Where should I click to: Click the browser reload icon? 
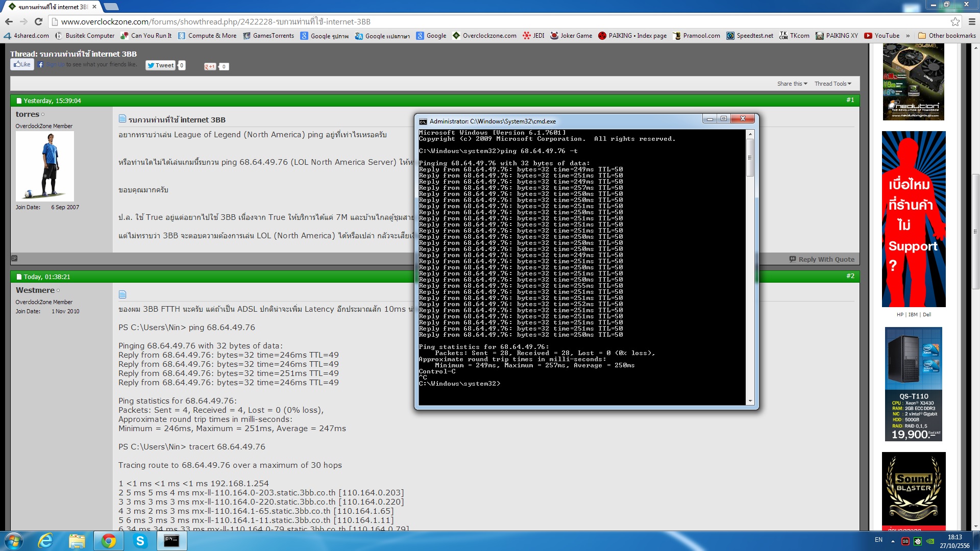click(38, 21)
